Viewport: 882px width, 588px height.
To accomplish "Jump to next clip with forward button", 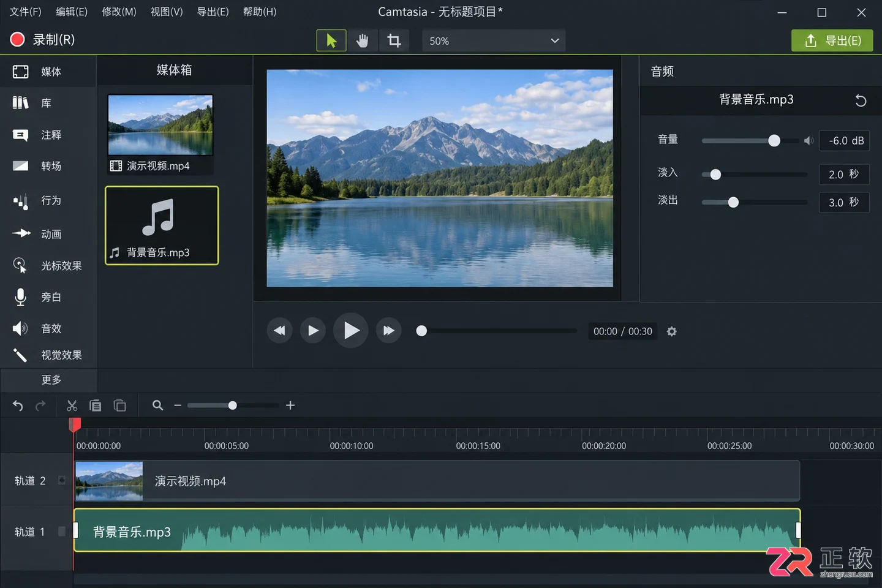I will (388, 331).
